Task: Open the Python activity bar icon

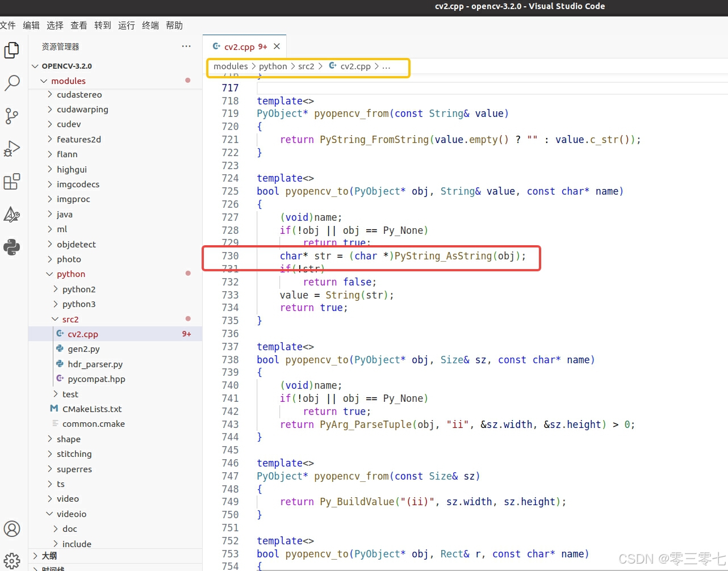Action: [12, 247]
